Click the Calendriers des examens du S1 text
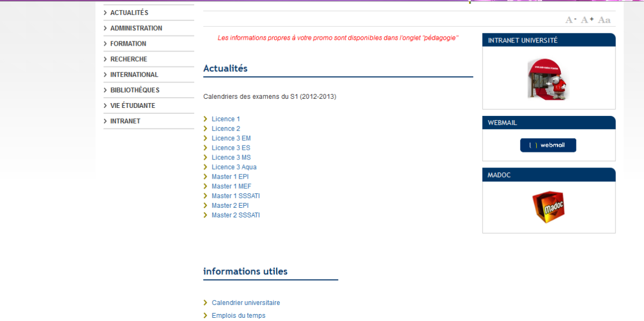The height and width of the screenshot is (321, 644). (x=270, y=97)
